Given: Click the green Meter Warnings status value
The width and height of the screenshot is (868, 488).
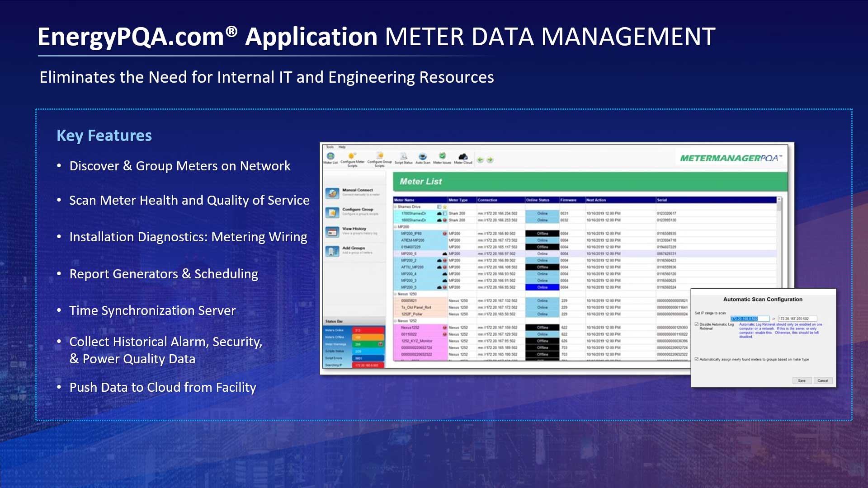Looking at the screenshot, I should pos(368,344).
